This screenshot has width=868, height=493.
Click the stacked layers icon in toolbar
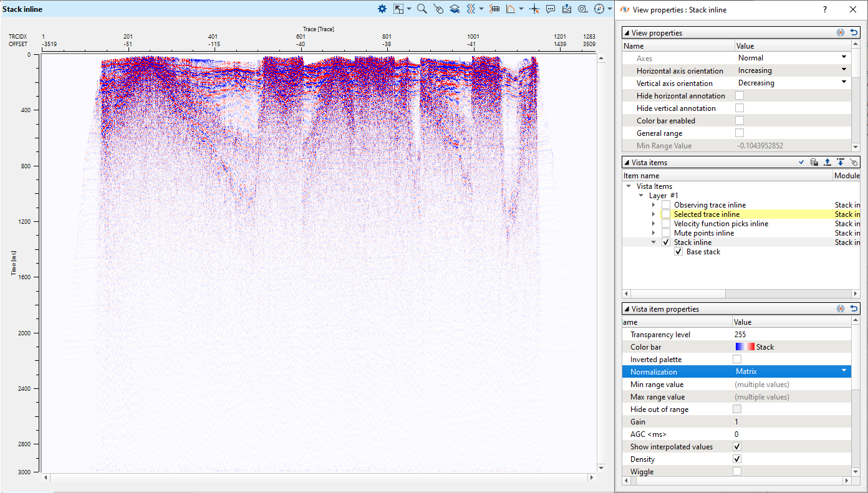click(455, 9)
